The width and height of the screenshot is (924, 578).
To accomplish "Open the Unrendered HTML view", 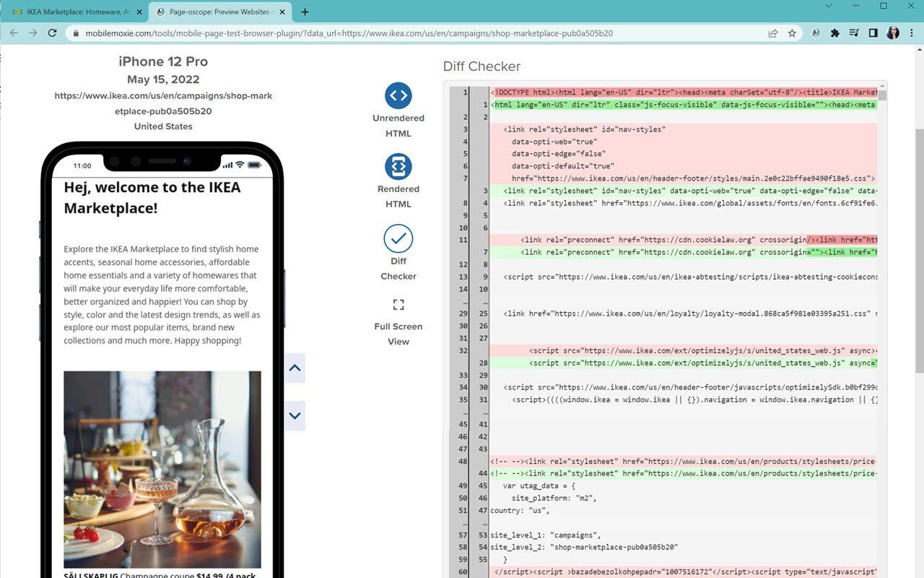I will coord(398,94).
